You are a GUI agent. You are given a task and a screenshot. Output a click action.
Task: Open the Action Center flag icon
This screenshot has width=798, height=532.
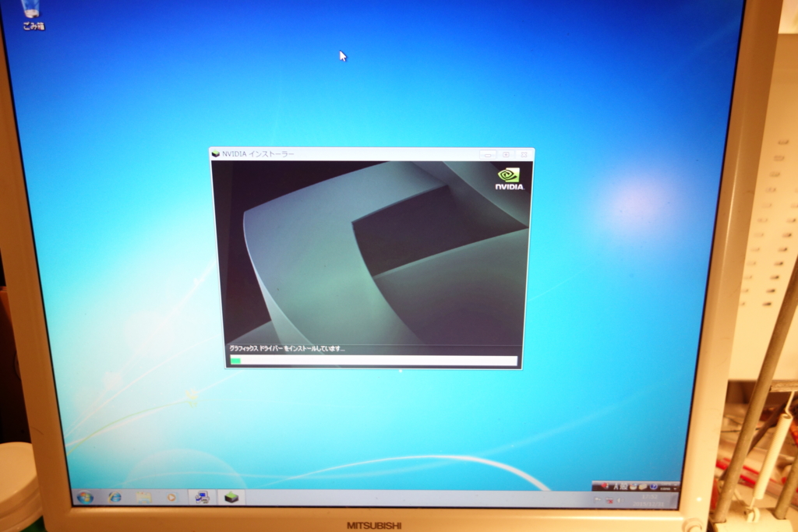(x=598, y=500)
